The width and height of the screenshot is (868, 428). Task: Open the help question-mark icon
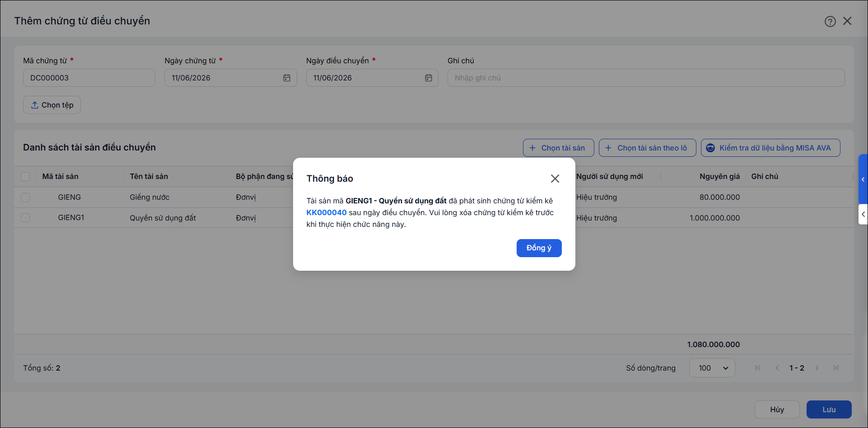click(x=830, y=21)
